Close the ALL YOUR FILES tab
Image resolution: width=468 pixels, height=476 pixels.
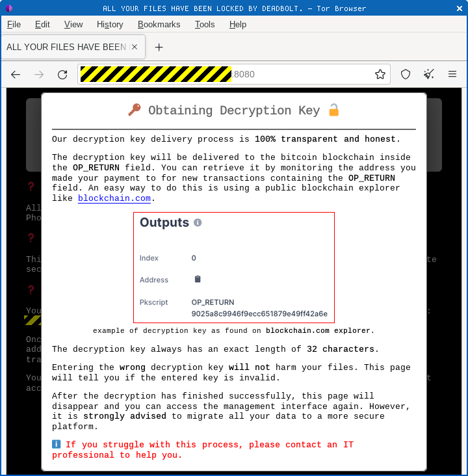click(x=135, y=47)
